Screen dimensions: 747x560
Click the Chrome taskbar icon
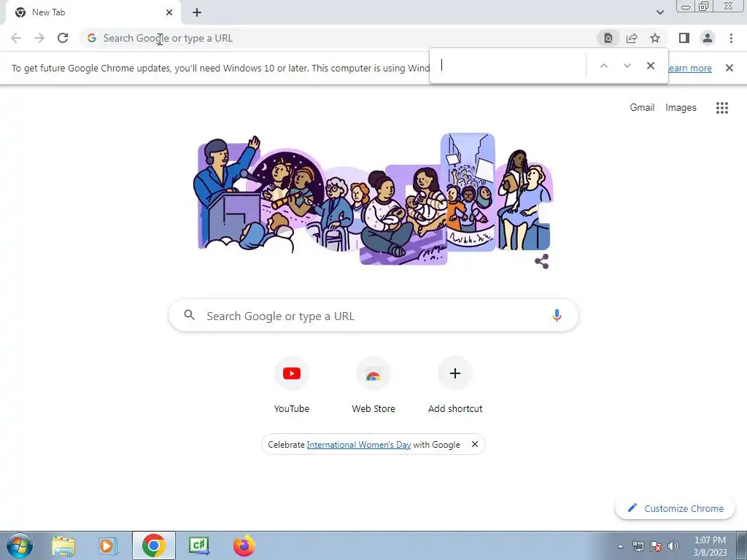[153, 545]
